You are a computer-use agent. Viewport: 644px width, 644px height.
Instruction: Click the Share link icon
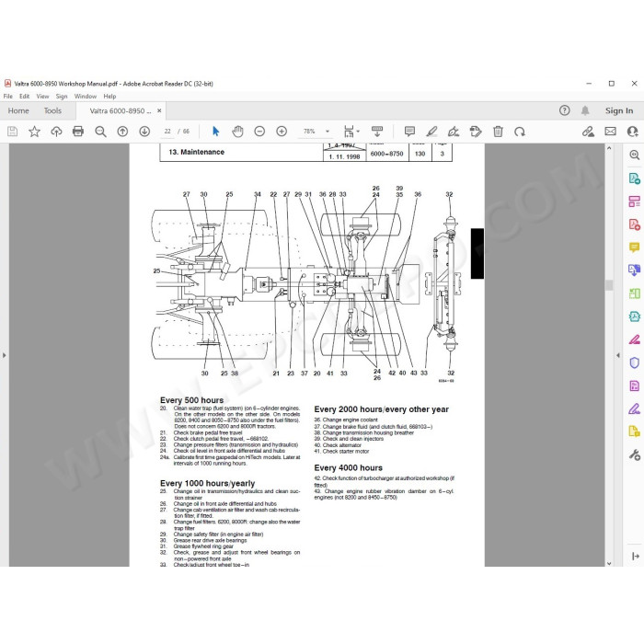coord(588,132)
